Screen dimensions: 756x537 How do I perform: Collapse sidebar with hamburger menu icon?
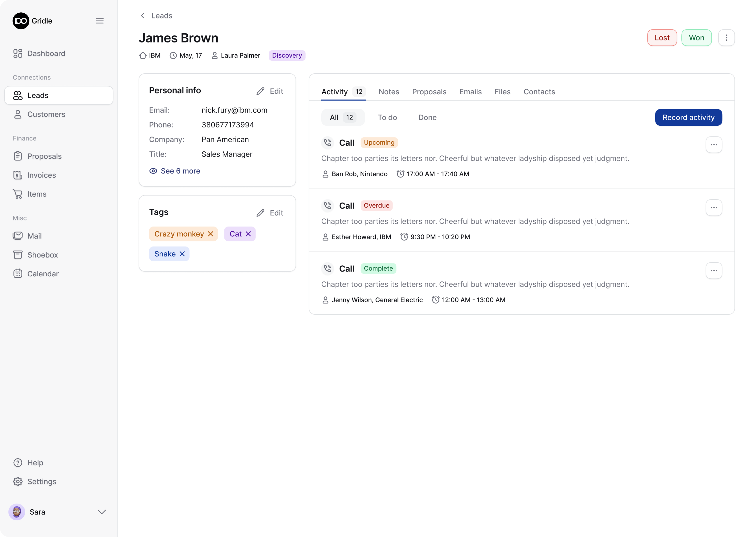coord(100,21)
